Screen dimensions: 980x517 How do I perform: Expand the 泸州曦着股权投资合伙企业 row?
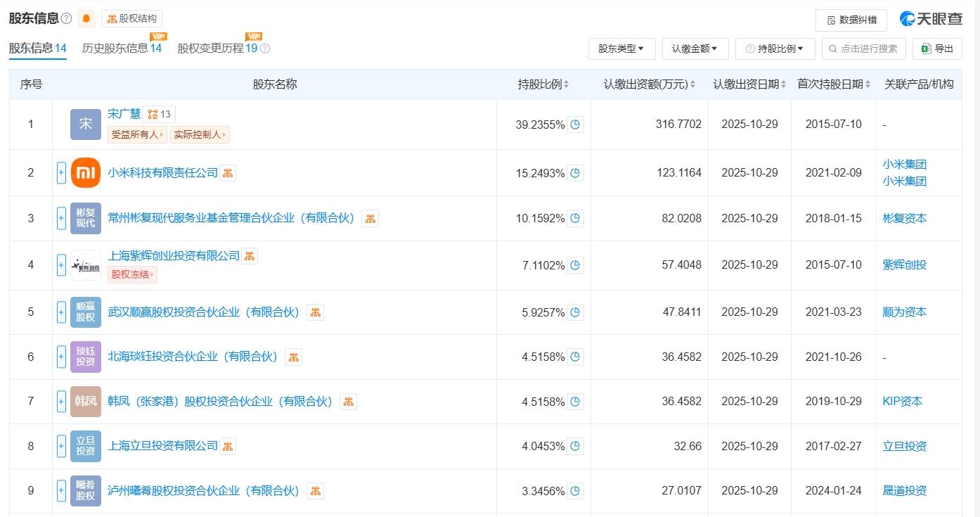coord(61,491)
